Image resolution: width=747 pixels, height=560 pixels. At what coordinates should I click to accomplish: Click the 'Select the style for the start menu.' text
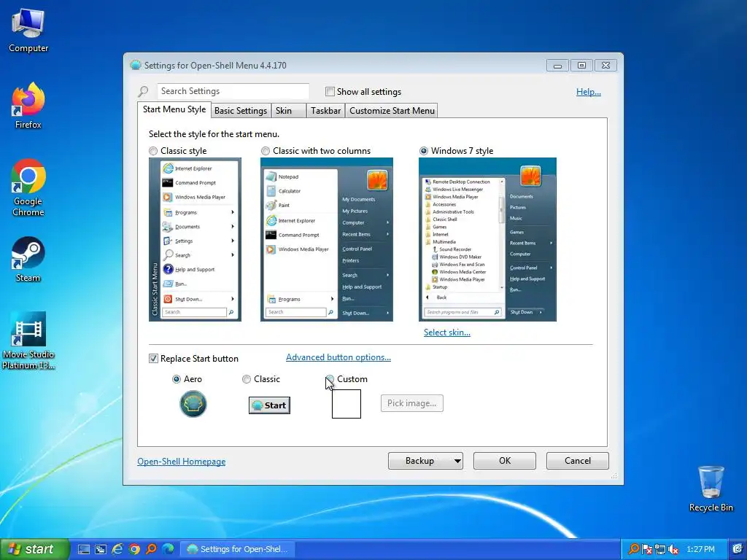coord(214,134)
